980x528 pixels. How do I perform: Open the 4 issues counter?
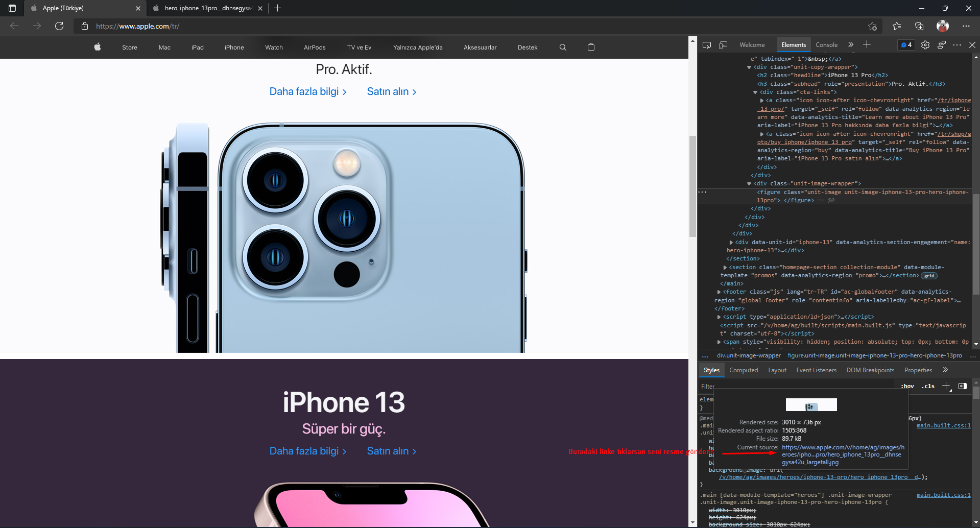point(906,45)
